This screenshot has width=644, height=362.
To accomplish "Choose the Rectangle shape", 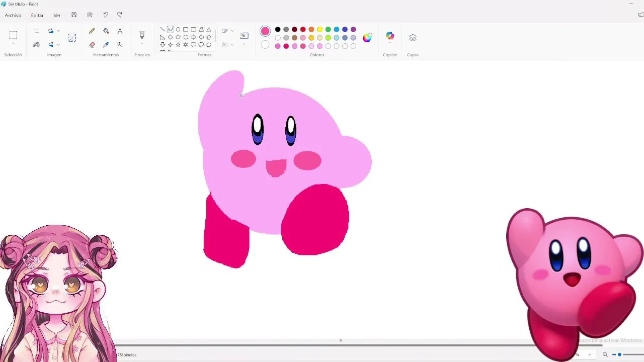I will (186, 30).
